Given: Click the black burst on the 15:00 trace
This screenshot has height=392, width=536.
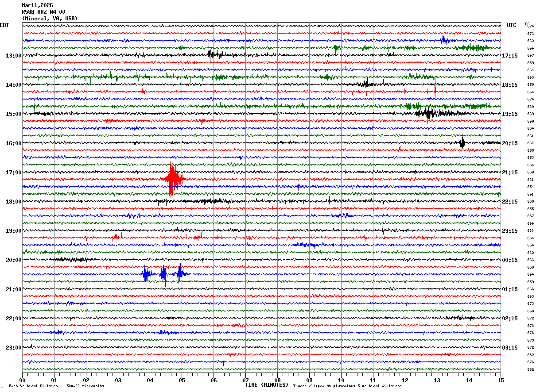Looking at the screenshot, I should [x=429, y=114].
